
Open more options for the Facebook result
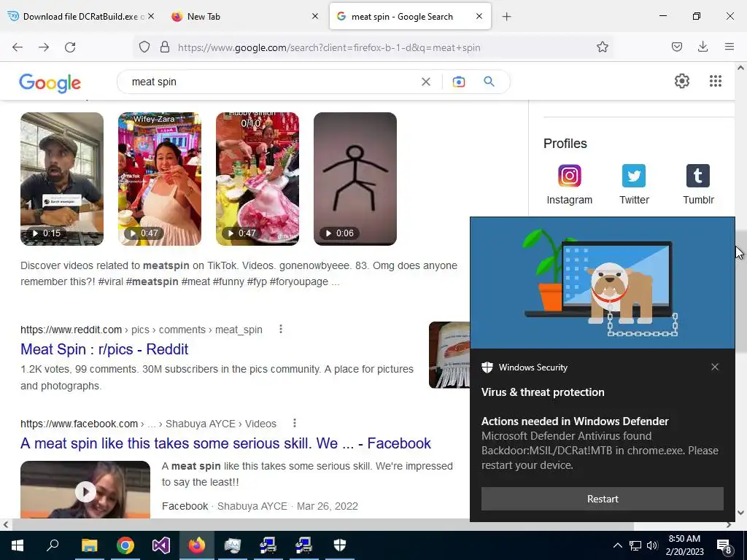pos(295,424)
